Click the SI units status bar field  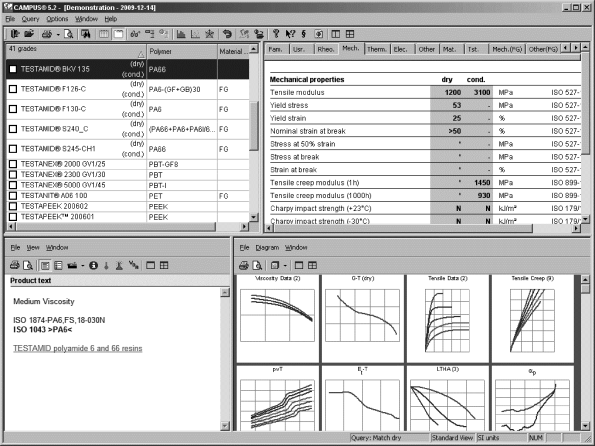[501, 438]
